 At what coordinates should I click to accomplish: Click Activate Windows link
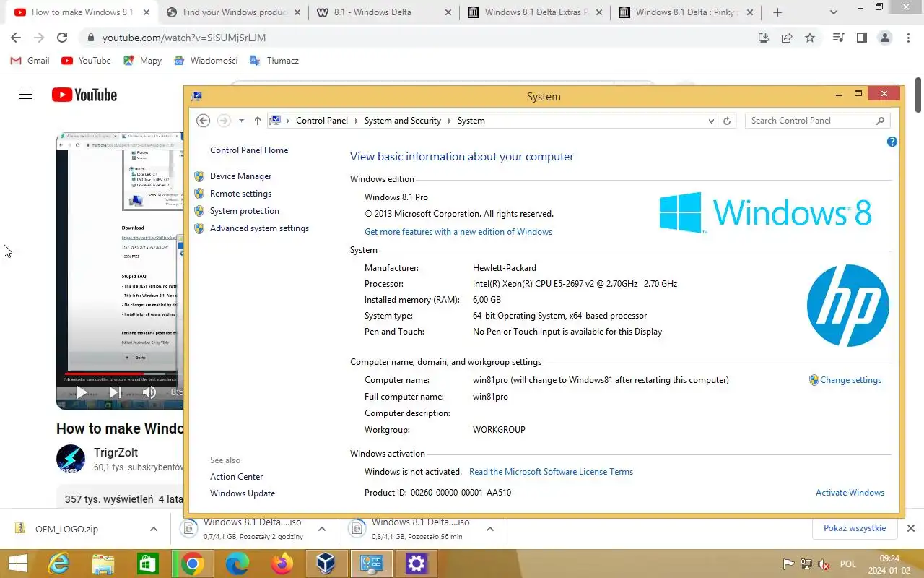pos(850,493)
